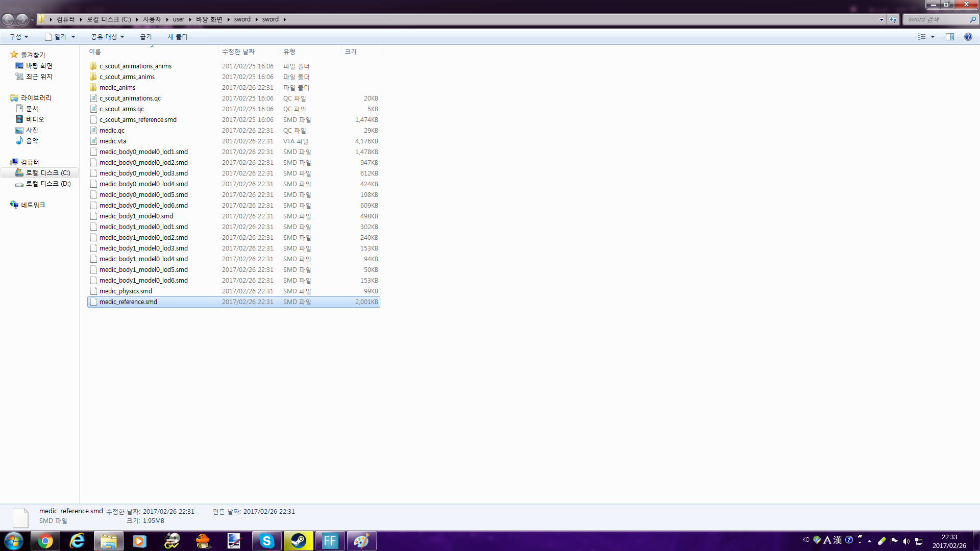Open 바탕 화면 under favorites

(x=39, y=66)
